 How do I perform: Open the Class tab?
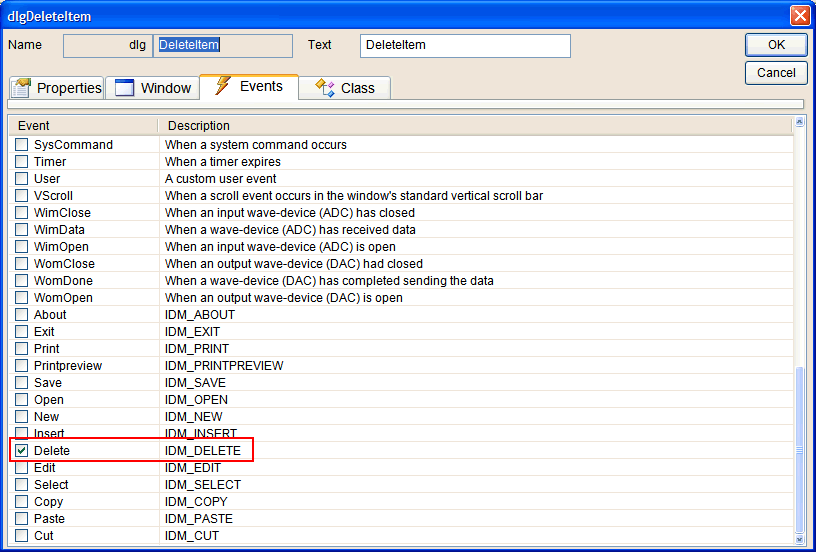[345, 88]
